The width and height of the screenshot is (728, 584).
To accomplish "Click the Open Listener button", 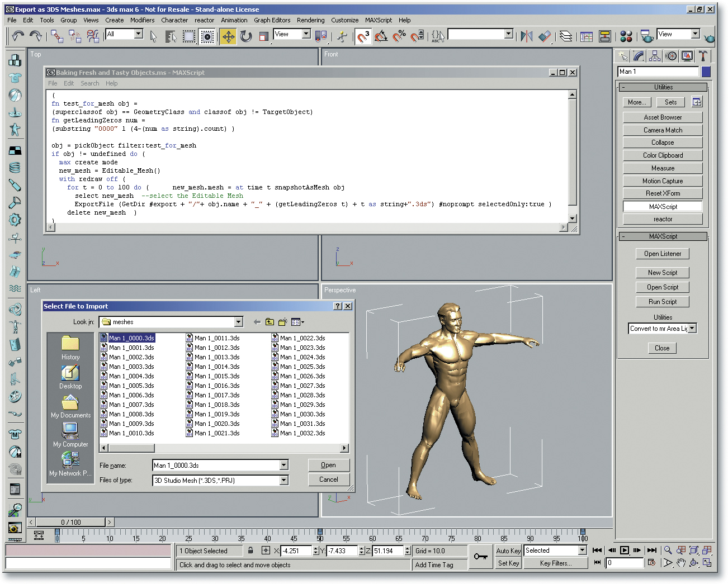I will [x=663, y=254].
